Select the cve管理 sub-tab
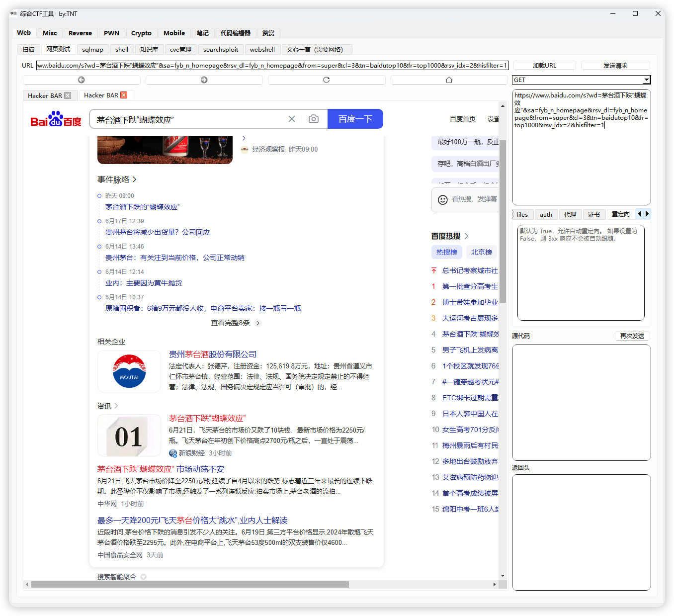This screenshot has height=616, width=674. click(181, 49)
